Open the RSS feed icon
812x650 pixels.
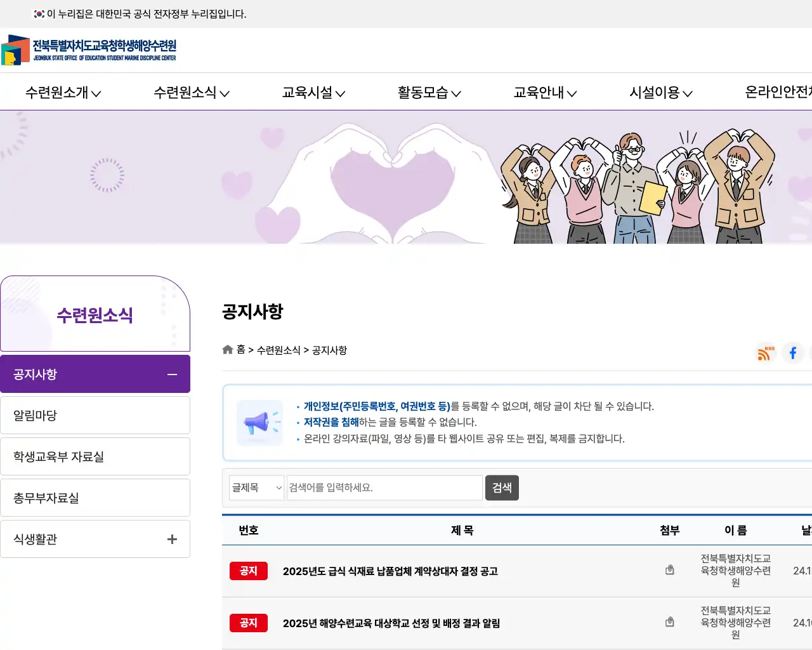tap(766, 353)
